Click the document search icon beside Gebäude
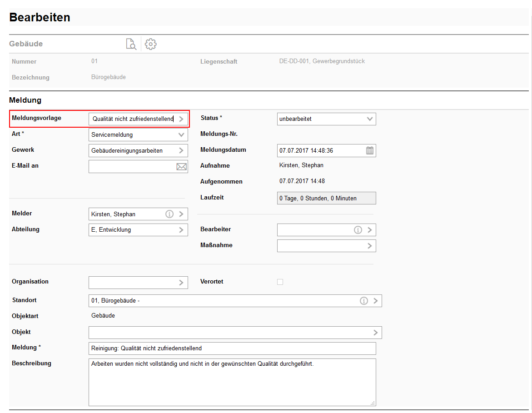This screenshot has height=413, width=532. 131,44
